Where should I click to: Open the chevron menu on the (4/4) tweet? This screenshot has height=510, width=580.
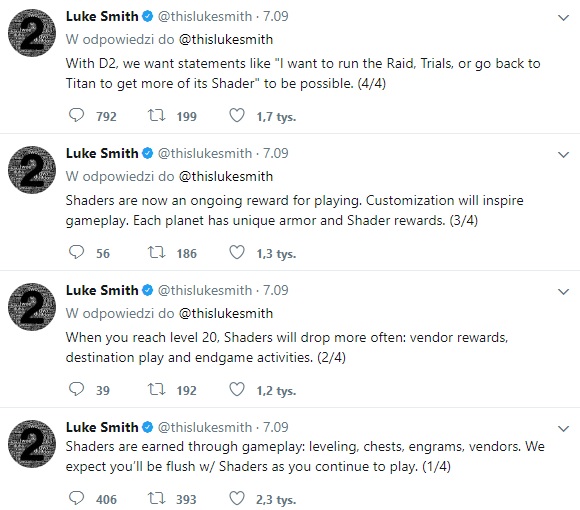pos(563,17)
